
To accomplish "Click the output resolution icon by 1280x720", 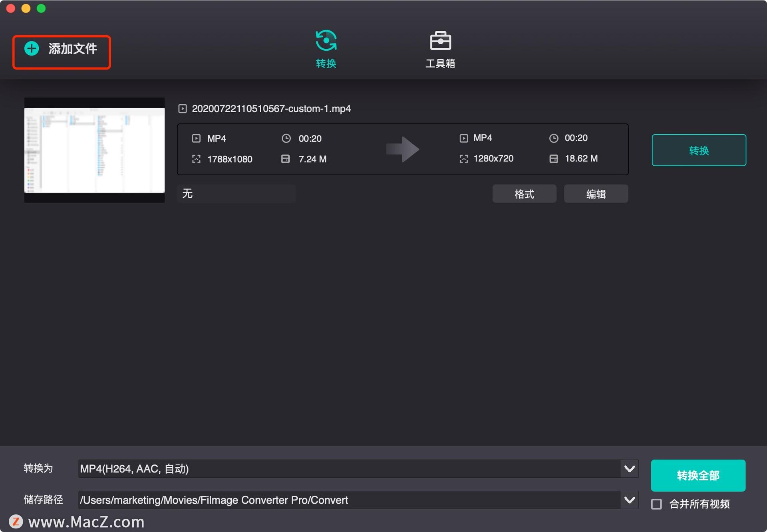I will coord(463,159).
